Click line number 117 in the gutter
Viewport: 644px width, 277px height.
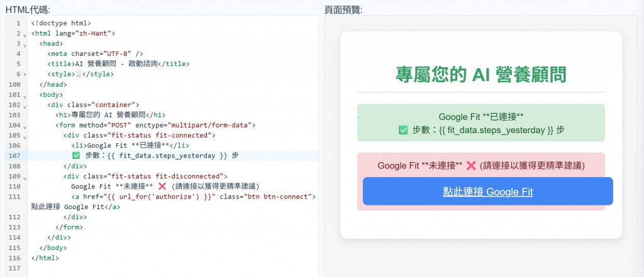pyautogui.click(x=15, y=268)
